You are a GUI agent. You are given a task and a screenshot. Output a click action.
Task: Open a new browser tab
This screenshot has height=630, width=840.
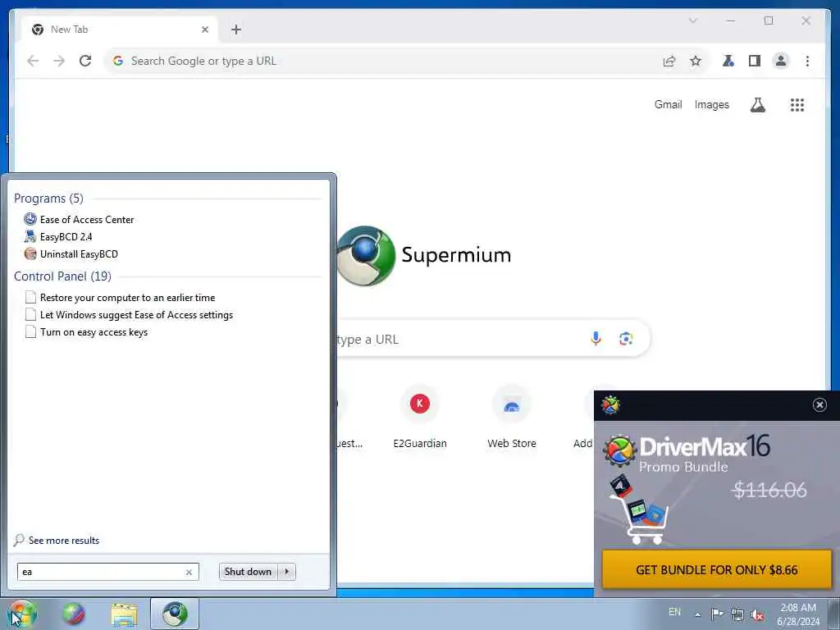point(236,30)
